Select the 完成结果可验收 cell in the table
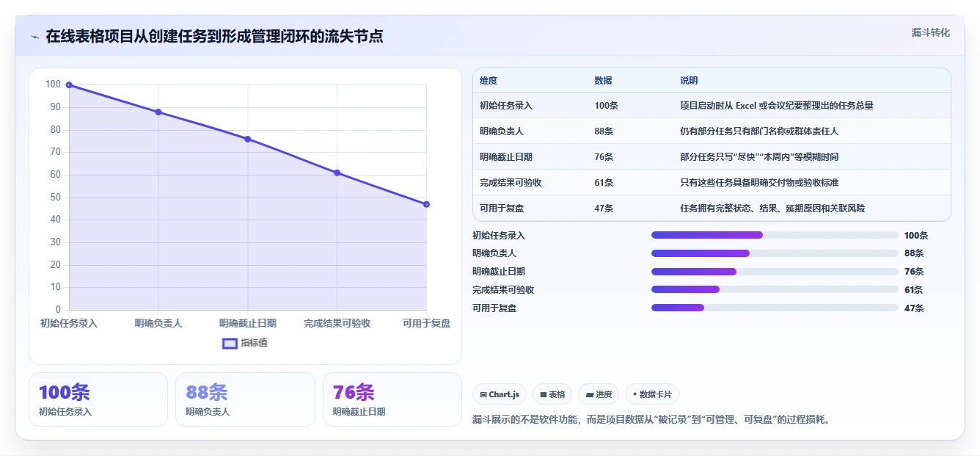The image size is (980, 456). click(511, 183)
